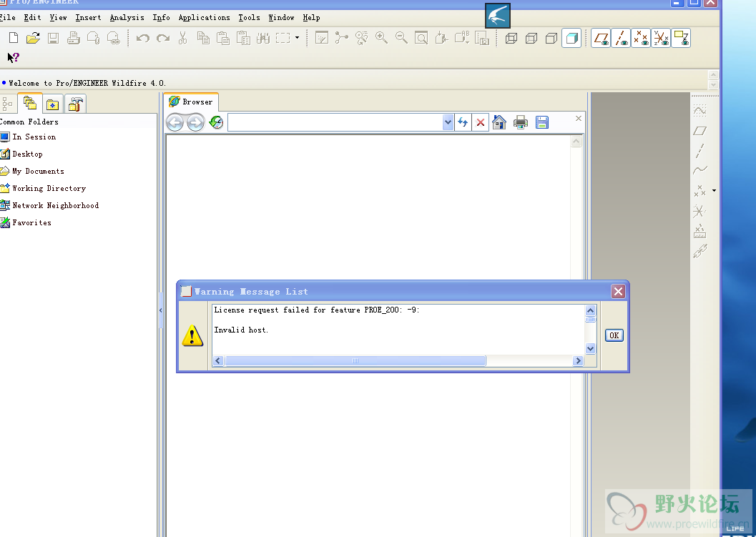Toggle datum planes display

coord(602,38)
